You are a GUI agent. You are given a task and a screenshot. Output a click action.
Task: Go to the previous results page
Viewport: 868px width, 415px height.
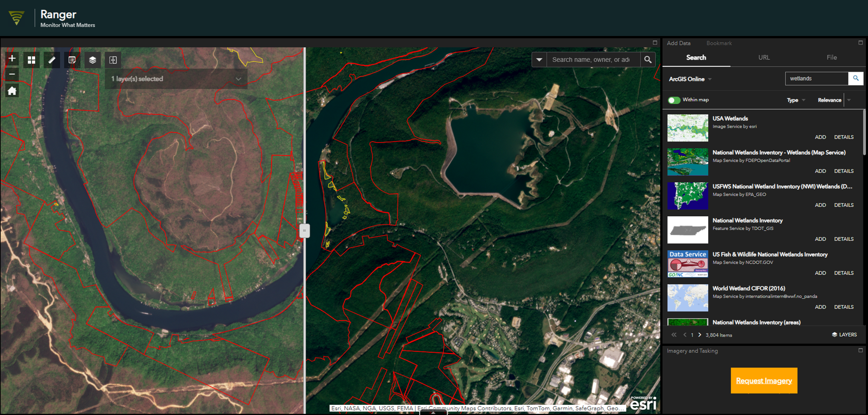click(684, 335)
